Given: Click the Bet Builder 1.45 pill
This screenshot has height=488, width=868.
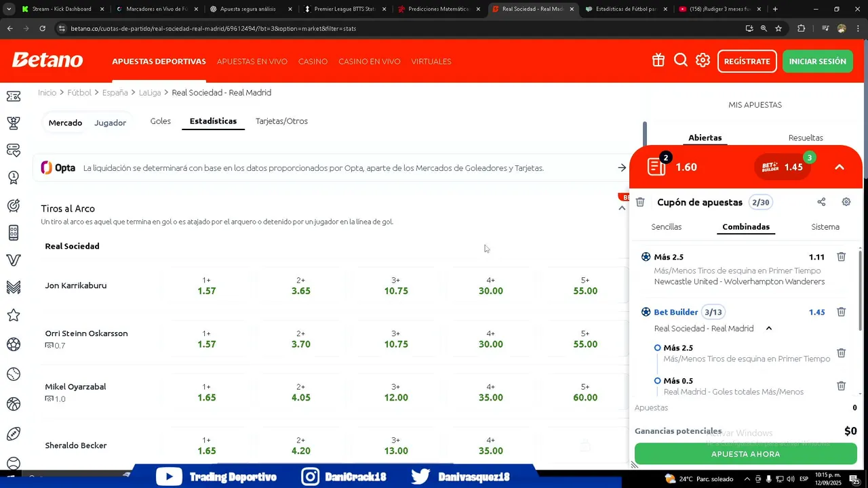Looking at the screenshot, I should [783, 167].
